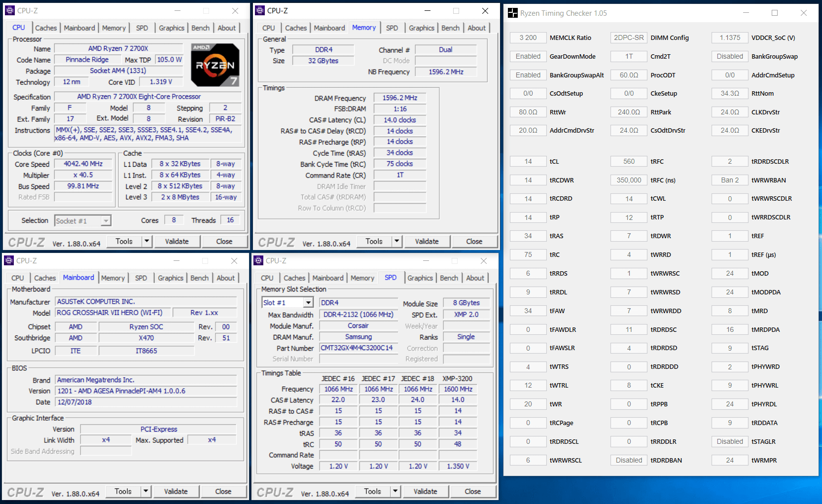The width and height of the screenshot is (822, 504).
Task: Click the part number CMT32GX4M4C3200C14
Action: coord(358,348)
